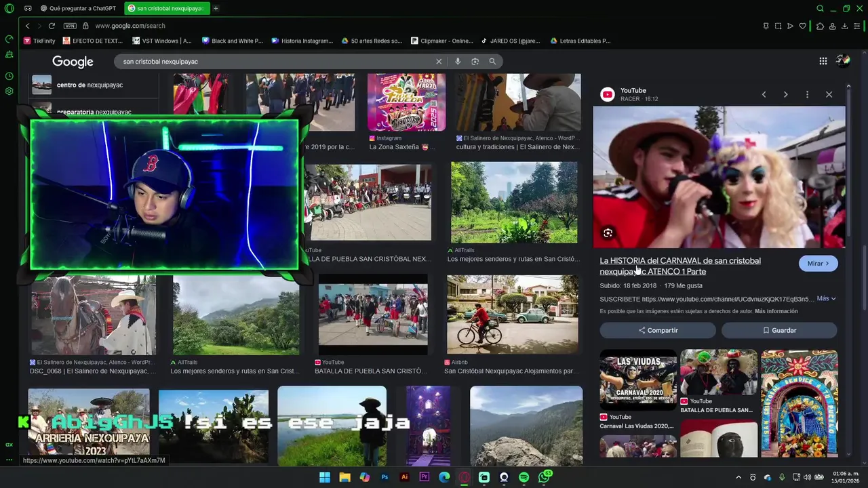Open the 'DSC_0068 | El Salinero' horse image
The image size is (868, 488).
click(x=94, y=315)
